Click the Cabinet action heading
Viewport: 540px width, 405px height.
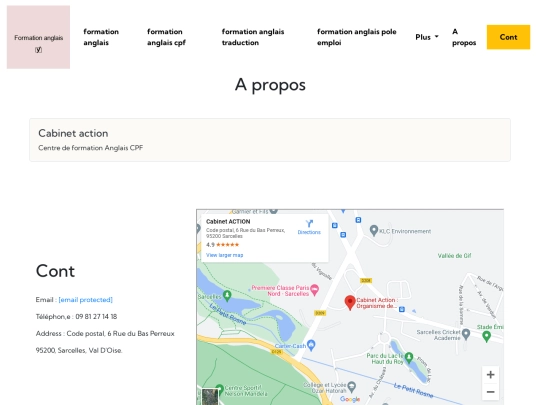coord(73,133)
